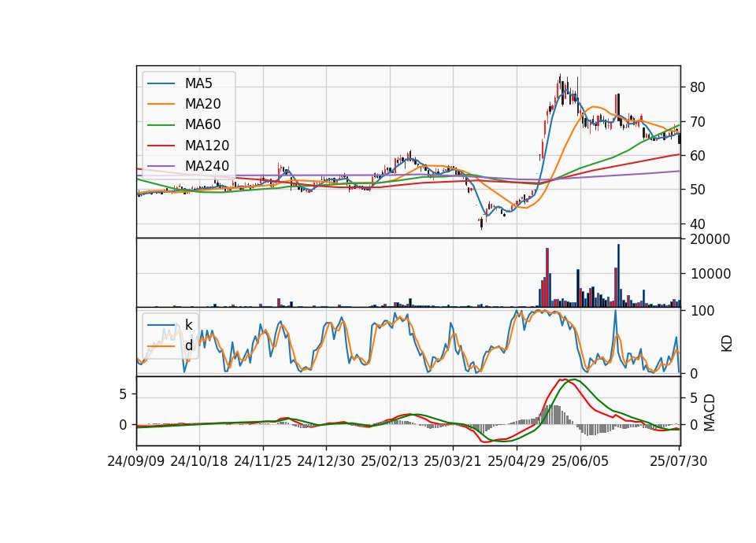Select the MA240 legend label
This screenshot has width=756, height=543.
click(x=207, y=166)
